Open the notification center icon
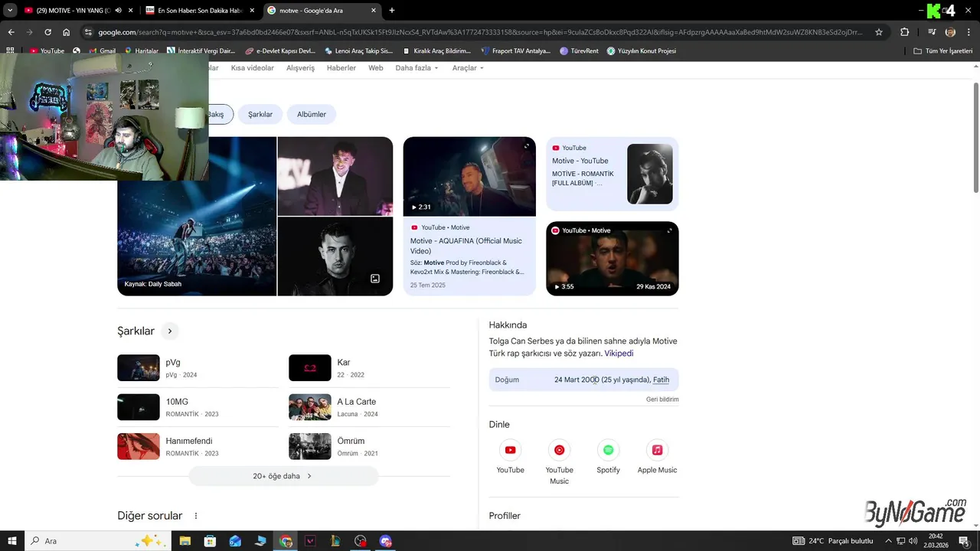 tap(964, 541)
